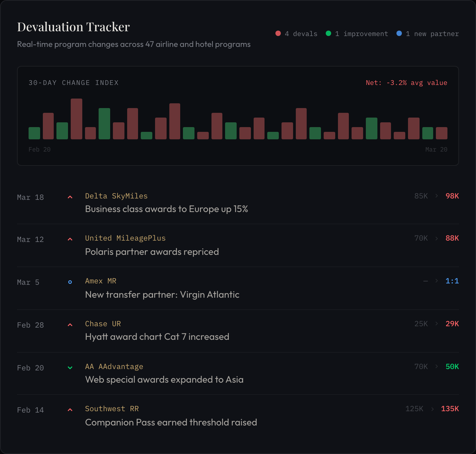Open the United MileagePlus program link
This screenshot has width=476, height=454.
pos(125,238)
